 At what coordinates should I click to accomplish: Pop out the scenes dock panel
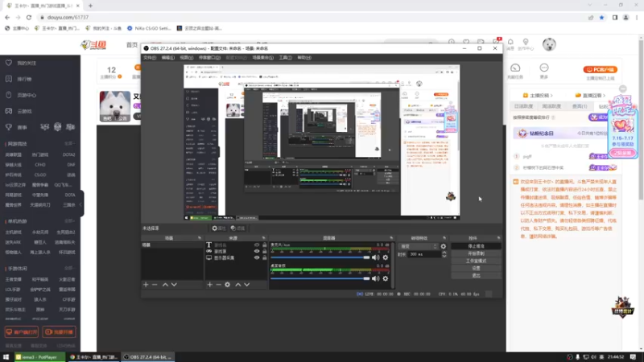coord(200,238)
